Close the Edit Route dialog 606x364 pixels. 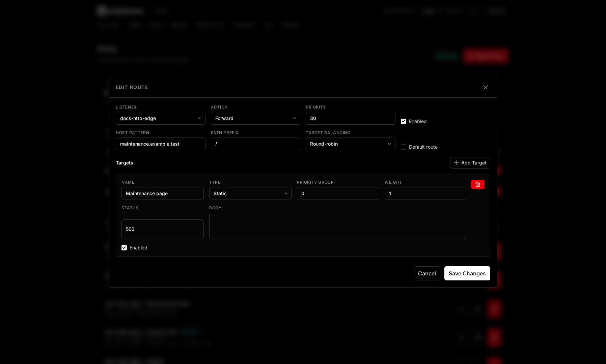[x=486, y=87]
